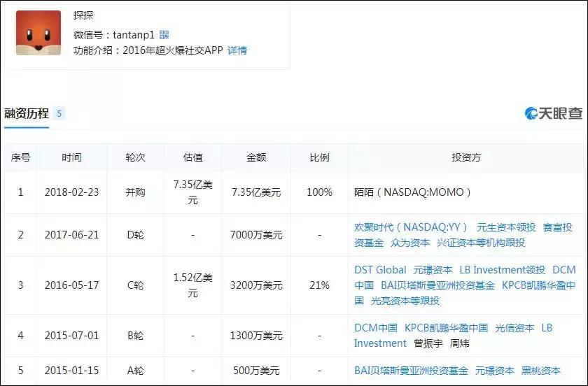Click investor name 周炜
588x386 pixels.
(x=460, y=343)
